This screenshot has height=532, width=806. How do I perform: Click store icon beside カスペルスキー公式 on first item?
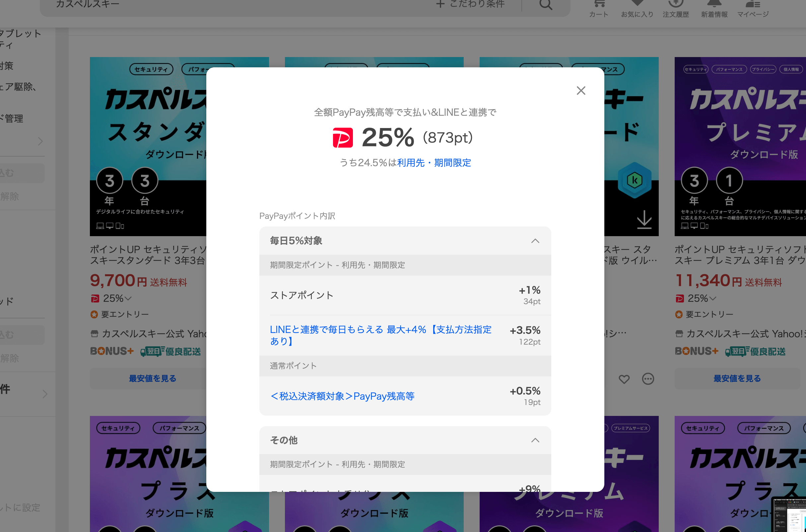pos(94,334)
